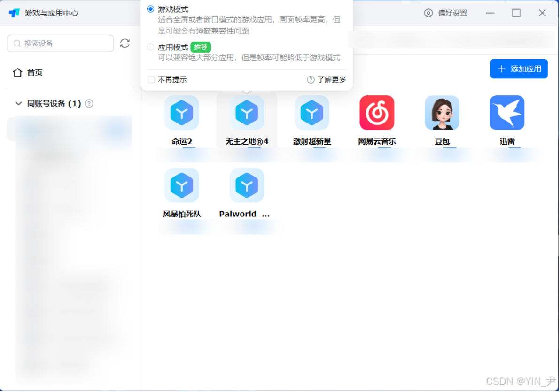Collapse the 同账号设备 section chevron
560x392 pixels.
coord(18,104)
